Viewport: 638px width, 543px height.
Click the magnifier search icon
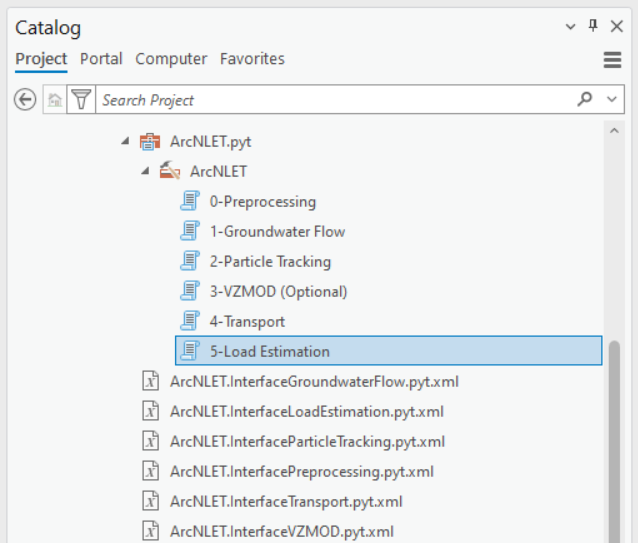[x=585, y=99]
